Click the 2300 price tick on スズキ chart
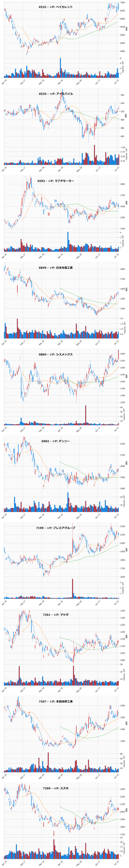 (122, 789)
